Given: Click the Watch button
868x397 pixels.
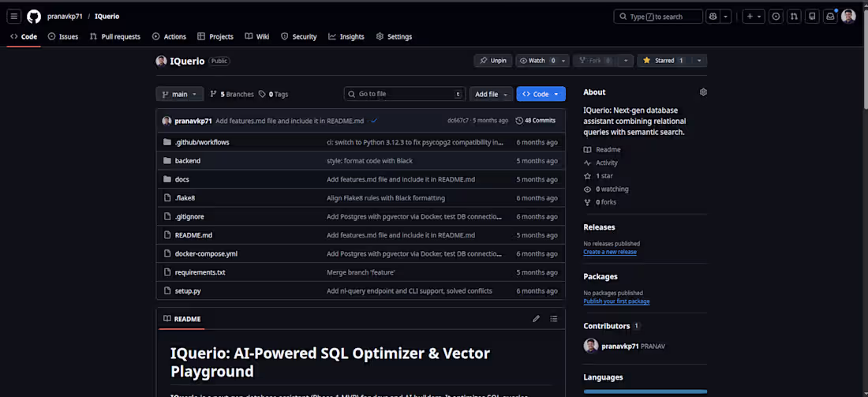Looking at the screenshot, I should 536,61.
